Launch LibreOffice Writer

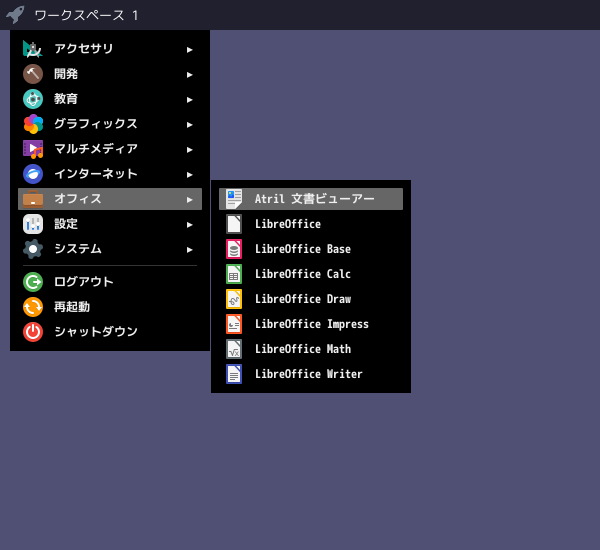click(x=311, y=374)
